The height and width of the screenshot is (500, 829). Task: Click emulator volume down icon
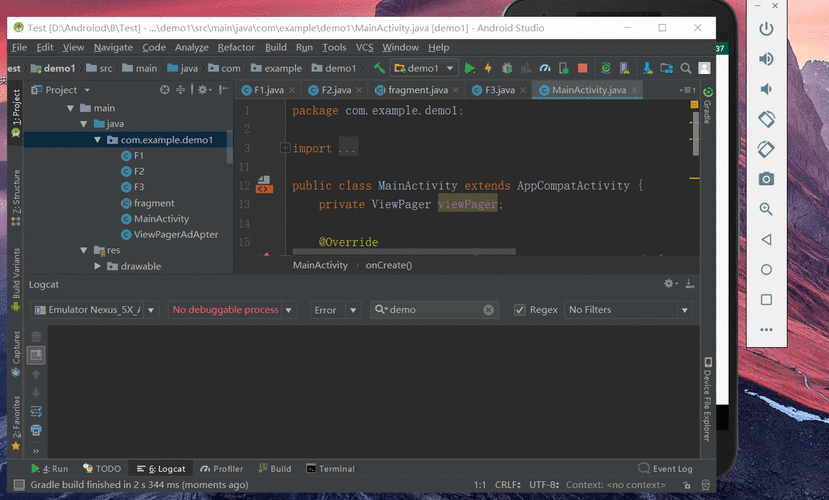[x=766, y=89]
